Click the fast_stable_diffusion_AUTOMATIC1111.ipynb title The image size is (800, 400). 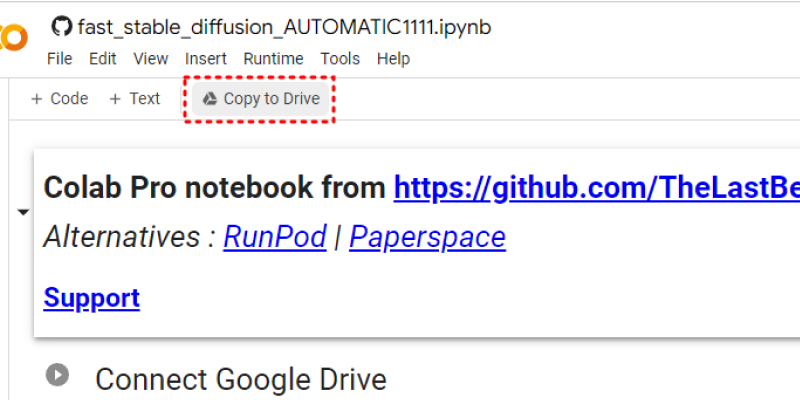point(284,27)
